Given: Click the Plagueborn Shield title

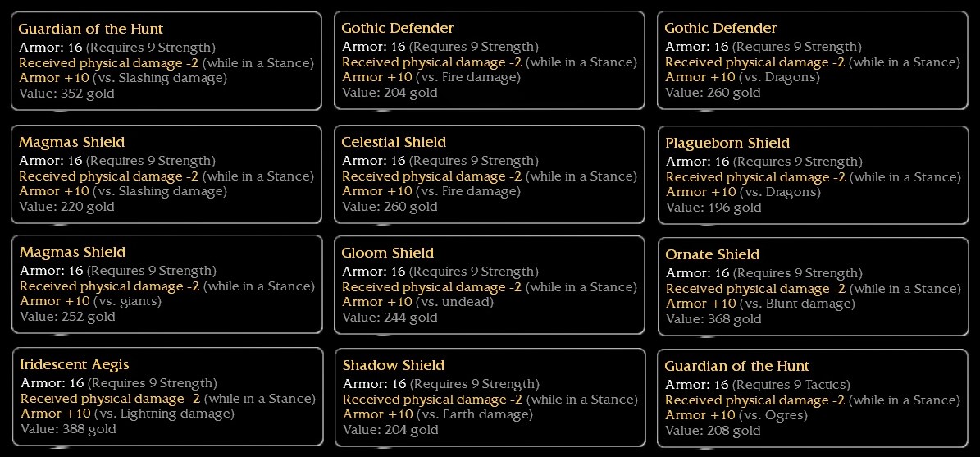Looking at the screenshot, I should click(727, 143).
